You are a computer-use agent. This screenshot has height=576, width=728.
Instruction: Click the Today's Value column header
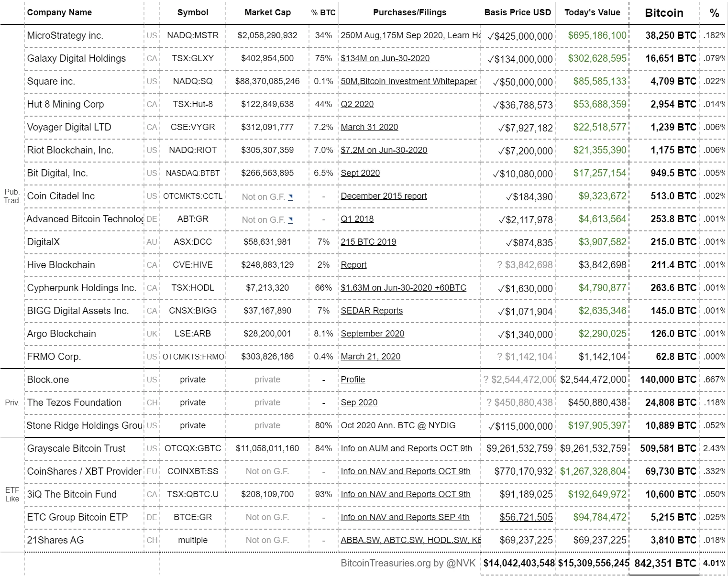point(592,12)
